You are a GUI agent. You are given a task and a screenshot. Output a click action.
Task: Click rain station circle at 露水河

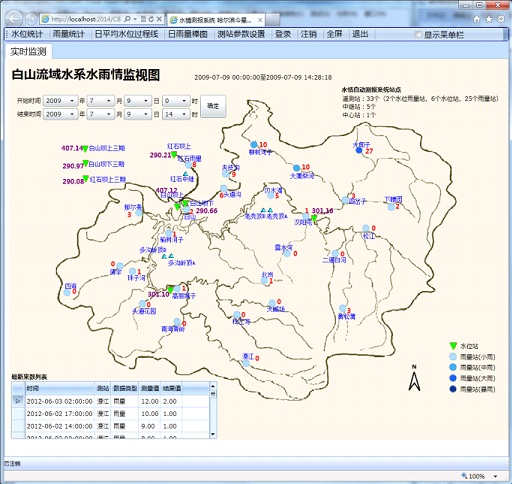click(x=287, y=253)
